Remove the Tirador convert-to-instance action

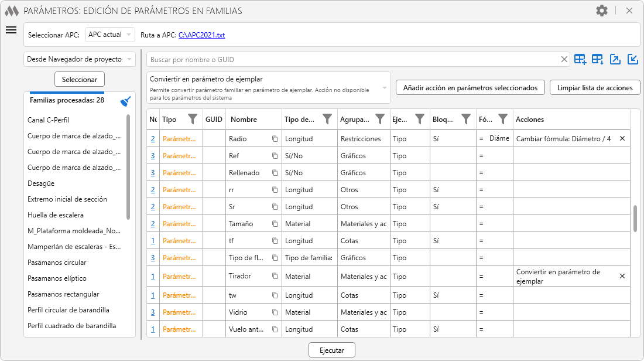(622, 276)
